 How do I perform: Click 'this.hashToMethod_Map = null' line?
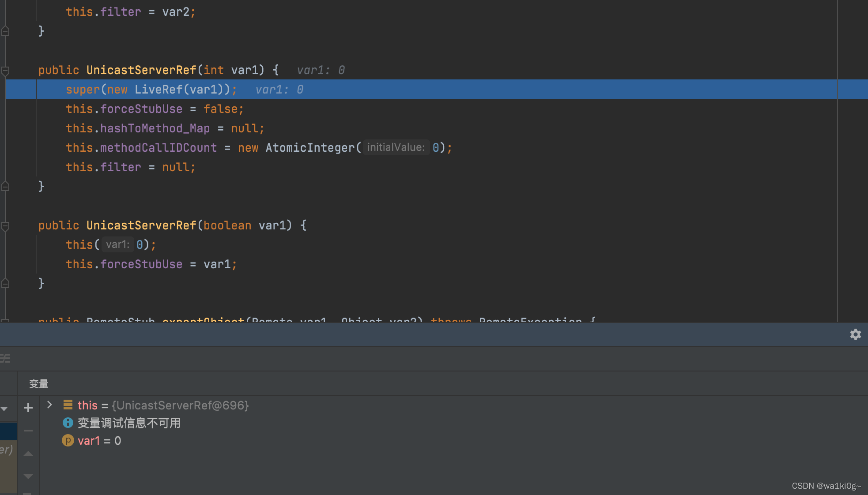(165, 128)
